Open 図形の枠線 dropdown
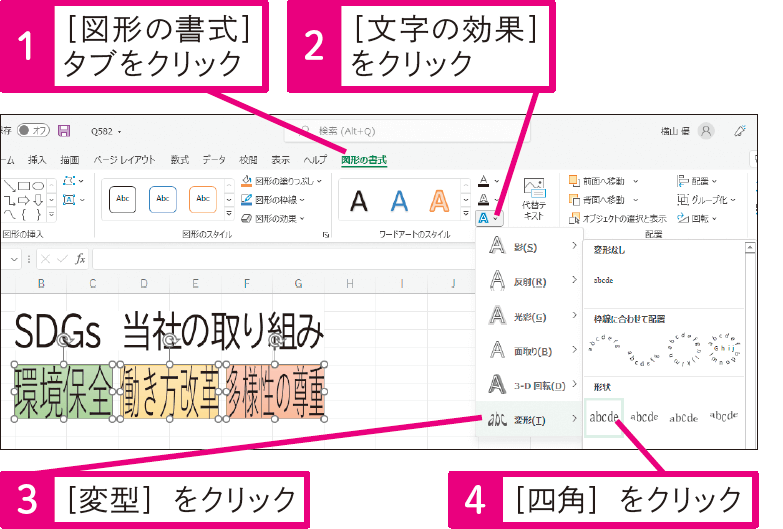The height and width of the screenshot is (529, 783). [x=273, y=200]
